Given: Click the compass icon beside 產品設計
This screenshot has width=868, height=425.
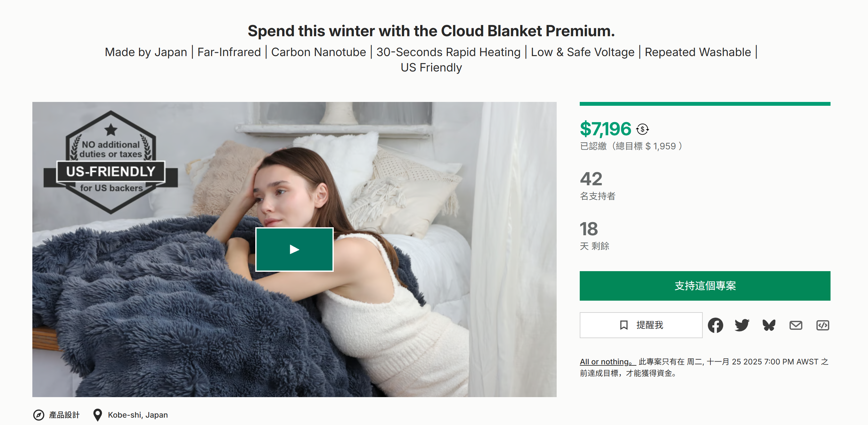Looking at the screenshot, I should tap(38, 415).
